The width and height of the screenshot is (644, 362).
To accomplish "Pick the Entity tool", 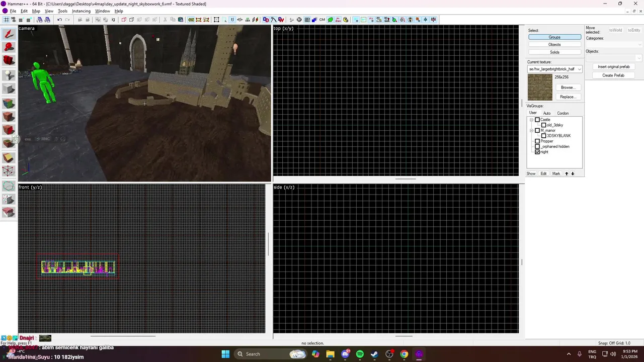I will [x=9, y=75].
